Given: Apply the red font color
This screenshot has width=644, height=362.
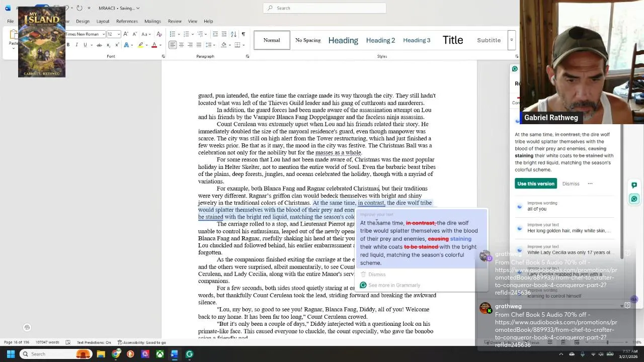Looking at the screenshot, I should click(154, 45).
